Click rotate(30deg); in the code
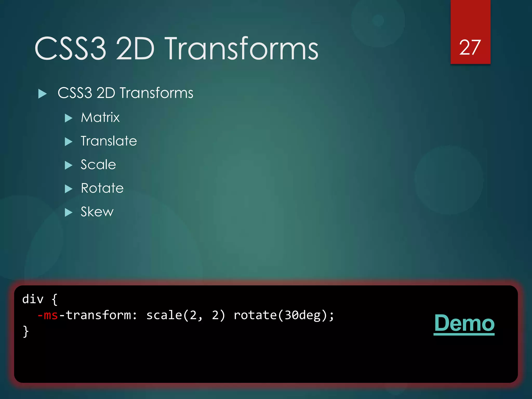532x399 pixels. click(x=284, y=315)
